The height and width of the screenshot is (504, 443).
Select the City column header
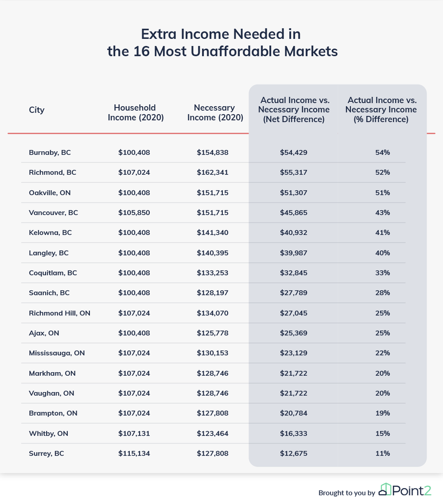pos(37,110)
